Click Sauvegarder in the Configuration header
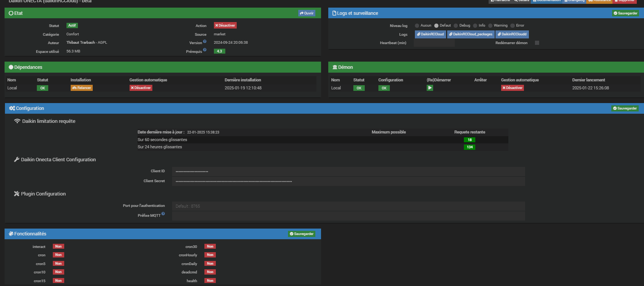644x286 pixels. (x=625, y=108)
